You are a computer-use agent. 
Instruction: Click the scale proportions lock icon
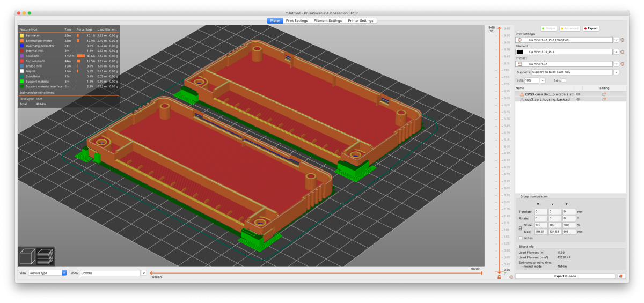520,228
